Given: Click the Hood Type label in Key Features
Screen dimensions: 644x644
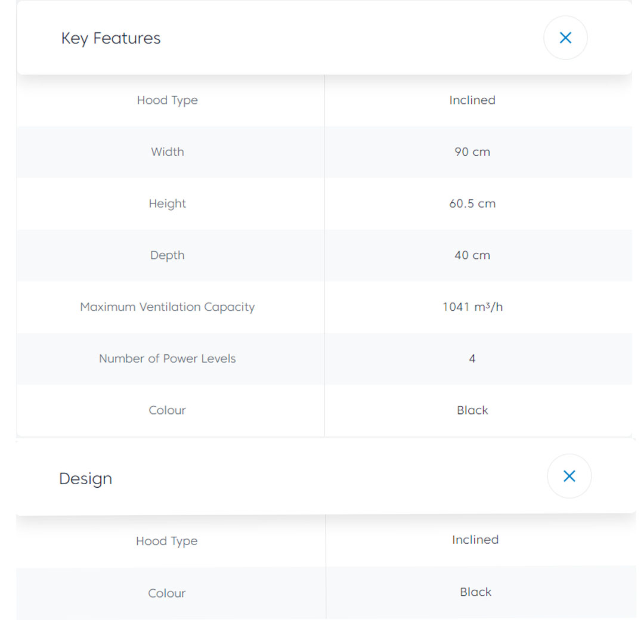Looking at the screenshot, I should [167, 100].
